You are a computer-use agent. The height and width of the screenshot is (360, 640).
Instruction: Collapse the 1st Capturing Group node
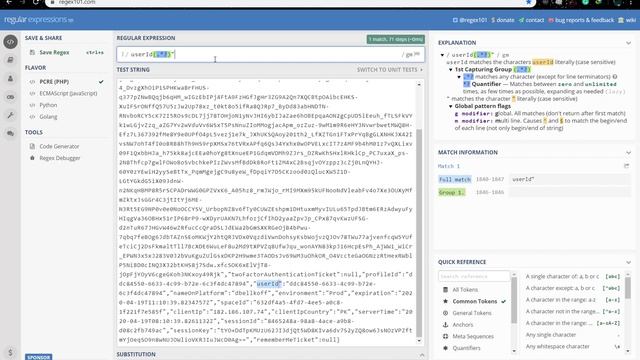click(451, 69)
